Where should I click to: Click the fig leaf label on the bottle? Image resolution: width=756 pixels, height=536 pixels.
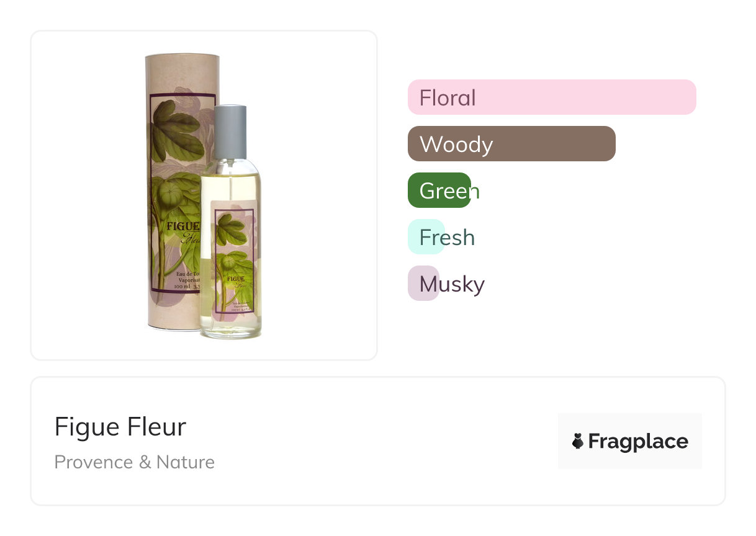[x=234, y=261]
